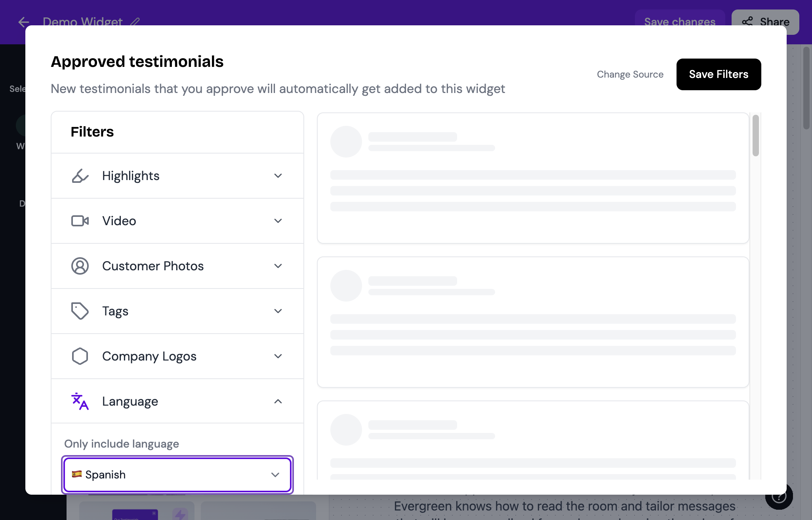The height and width of the screenshot is (520, 812).
Task: Click the first testimonial placeholder card
Action: [533, 178]
